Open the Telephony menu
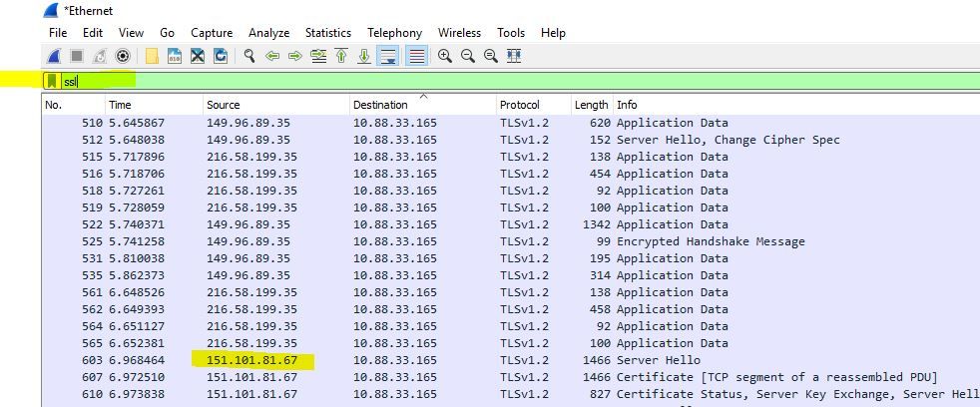Screen dimensions: 980x407 [394, 33]
